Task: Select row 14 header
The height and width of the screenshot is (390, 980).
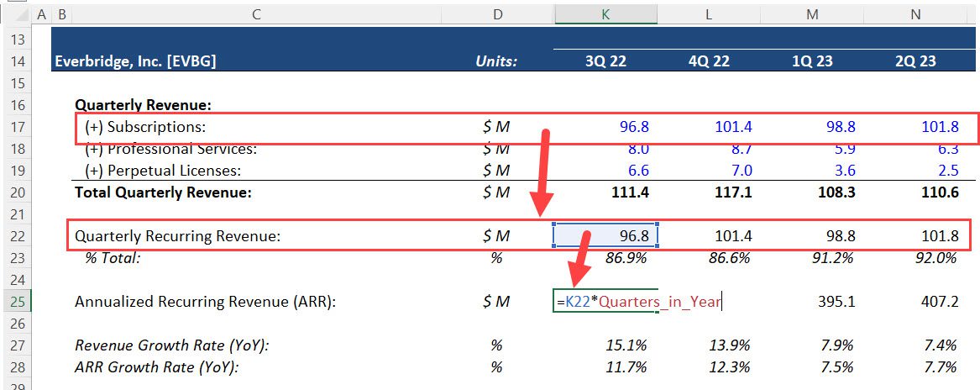Action: tap(16, 61)
